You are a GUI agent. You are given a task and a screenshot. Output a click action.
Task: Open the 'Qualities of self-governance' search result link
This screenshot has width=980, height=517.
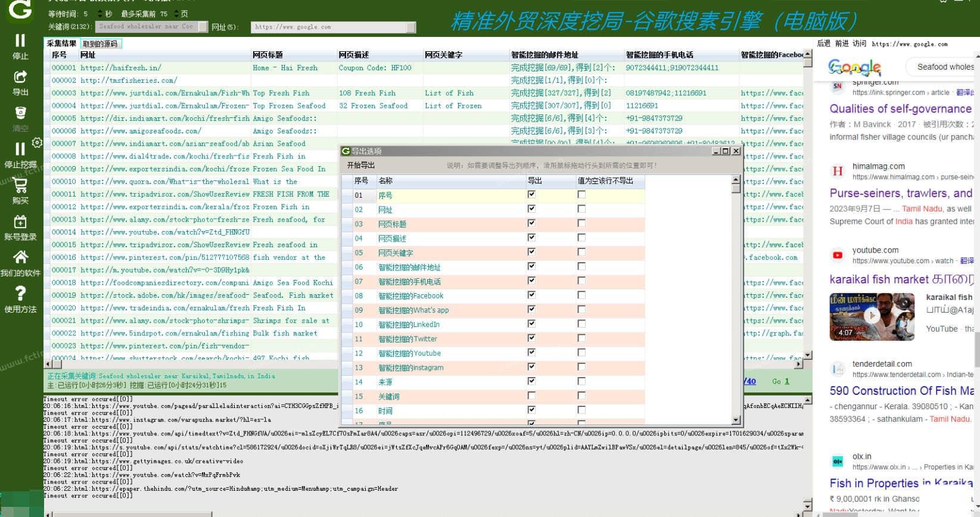[901, 109]
